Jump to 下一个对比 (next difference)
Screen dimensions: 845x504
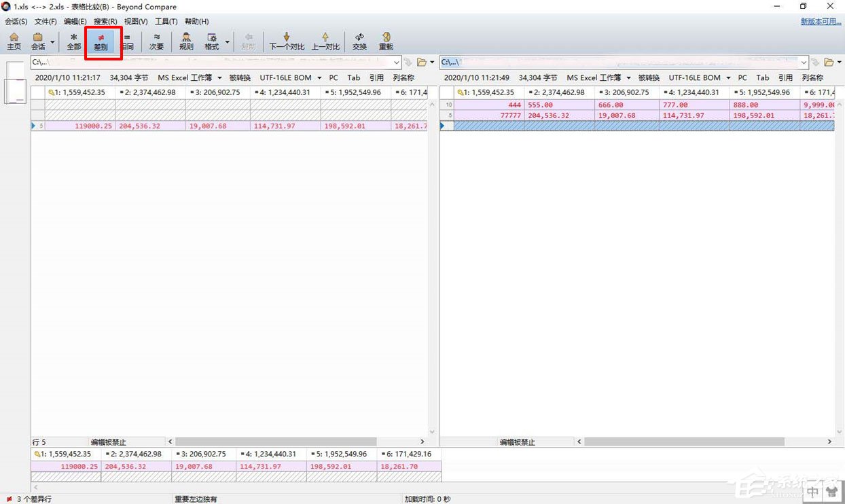tap(287, 41)
